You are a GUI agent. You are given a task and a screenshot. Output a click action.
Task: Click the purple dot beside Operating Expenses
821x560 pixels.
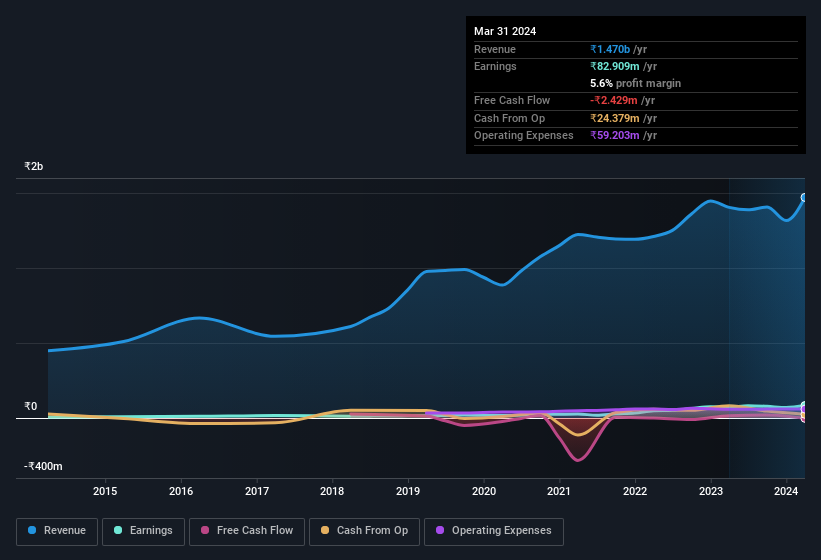(x=440, y=531)
